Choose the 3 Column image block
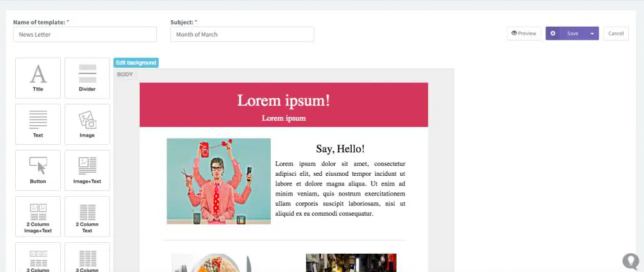644x272 pixels. (x=38, y=257)
